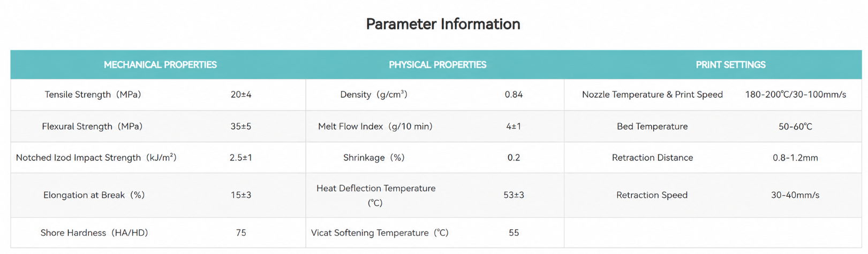The height and width of the screenshot is (254, 868).
Task: Click the Notched Izod Impact Strength label
Action: 96,158
